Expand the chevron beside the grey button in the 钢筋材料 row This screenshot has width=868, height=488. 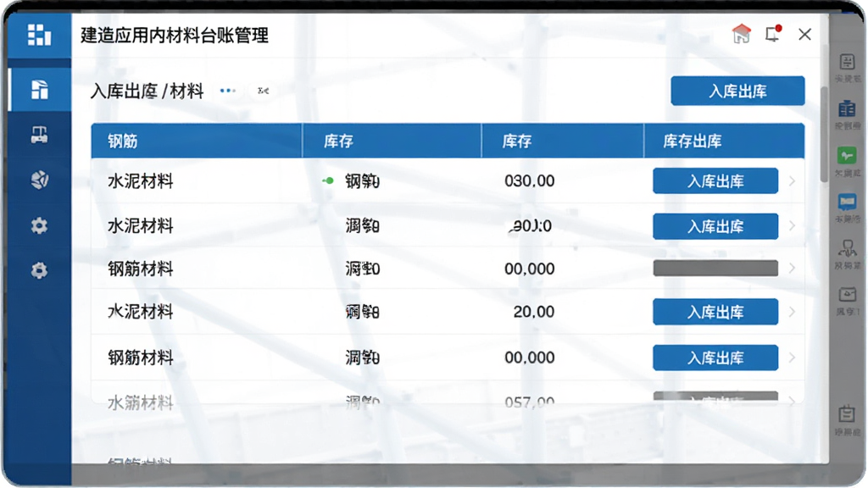[x=793, y=269]
